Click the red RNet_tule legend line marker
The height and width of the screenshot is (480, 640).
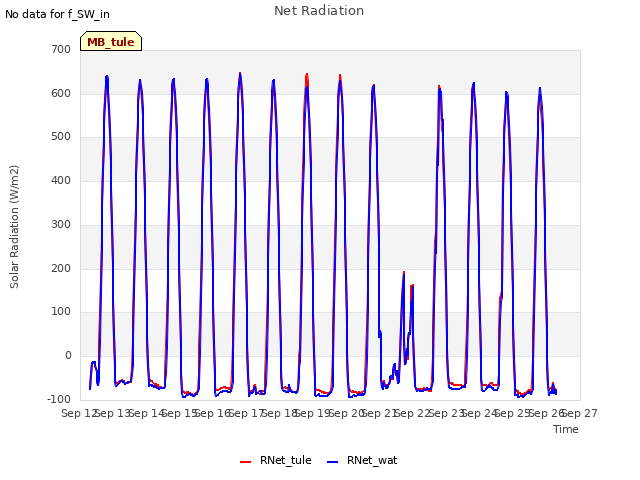tap(245, 462)
